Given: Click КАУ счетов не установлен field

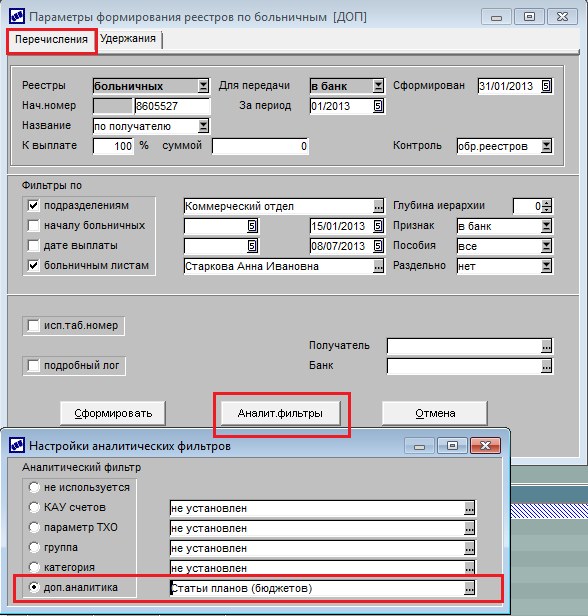Looking at the screenshot, I should pos(317,508).
